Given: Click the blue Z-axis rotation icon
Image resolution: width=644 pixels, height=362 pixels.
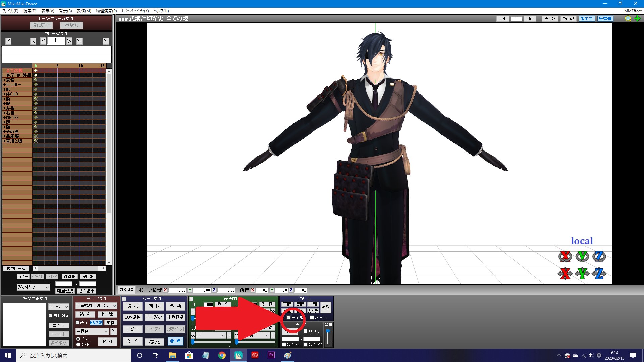Looking at the screenshot, I should click(599, 256).
